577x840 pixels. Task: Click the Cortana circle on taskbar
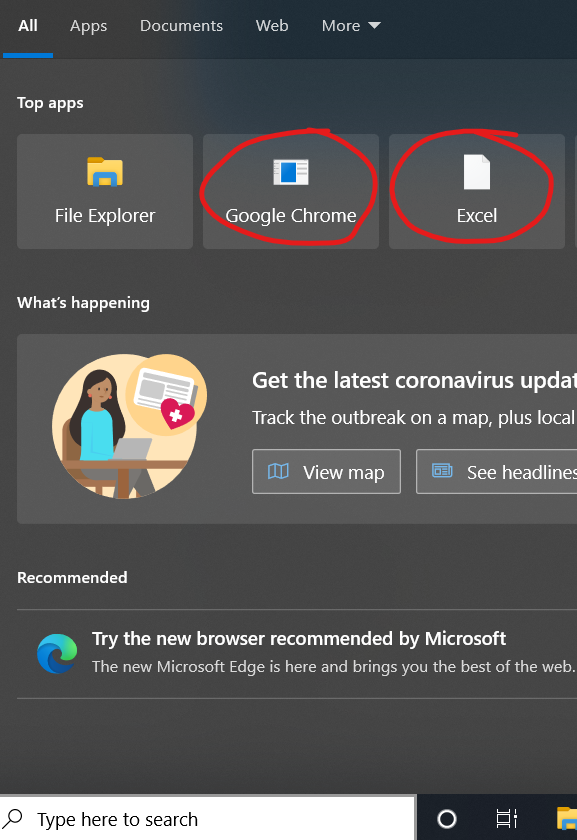pos(447,819)
